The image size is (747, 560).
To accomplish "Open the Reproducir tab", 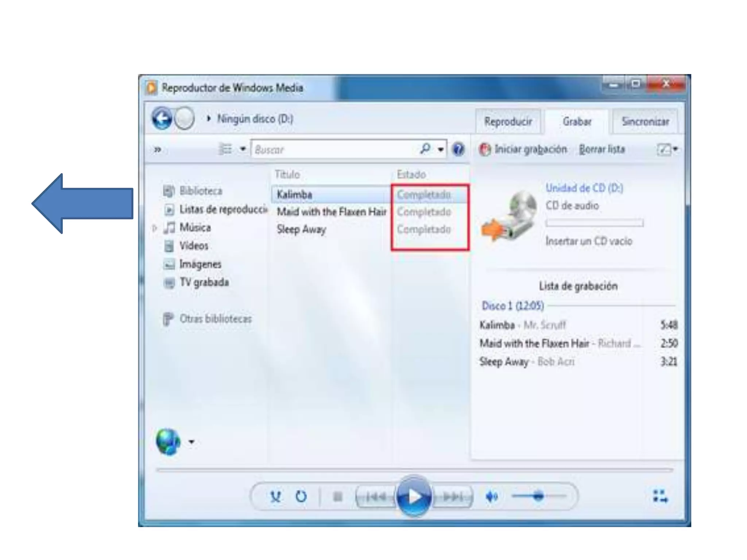I will pos(508,121).
